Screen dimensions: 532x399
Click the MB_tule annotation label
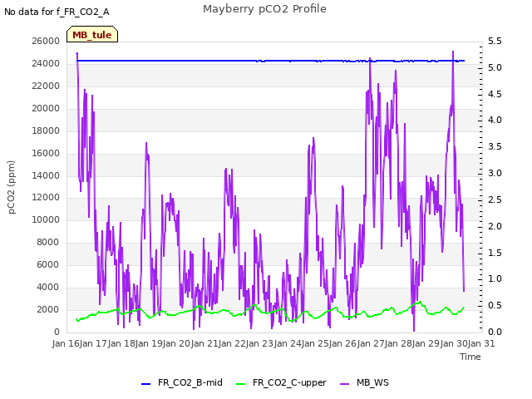92,34
